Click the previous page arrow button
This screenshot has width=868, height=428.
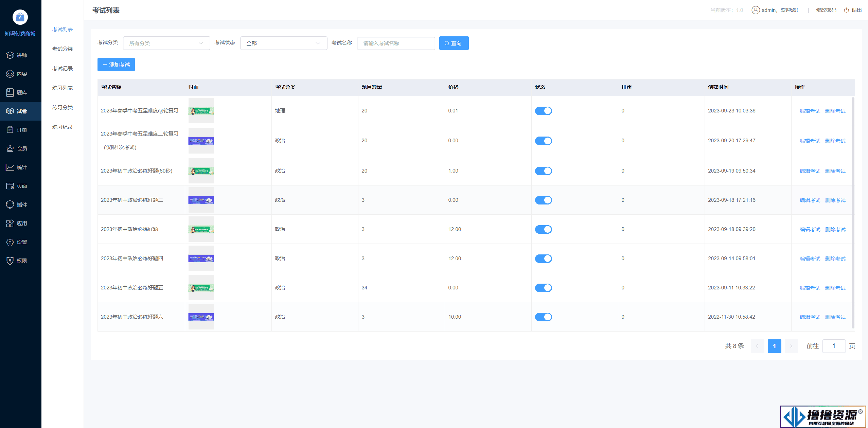tap(757, 346)
